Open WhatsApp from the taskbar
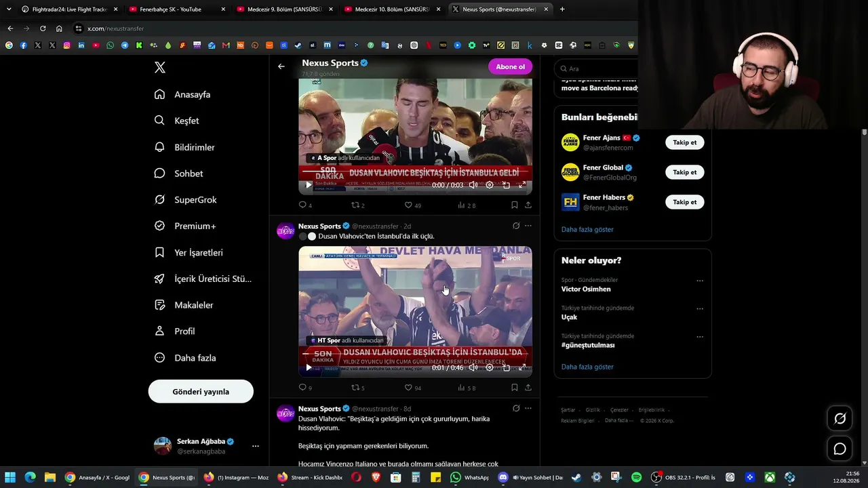 (471, 477)
